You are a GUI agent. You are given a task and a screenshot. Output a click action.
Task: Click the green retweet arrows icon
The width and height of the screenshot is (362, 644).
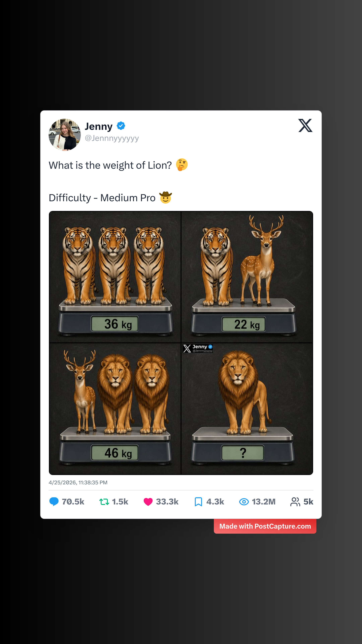coord(104,501)
